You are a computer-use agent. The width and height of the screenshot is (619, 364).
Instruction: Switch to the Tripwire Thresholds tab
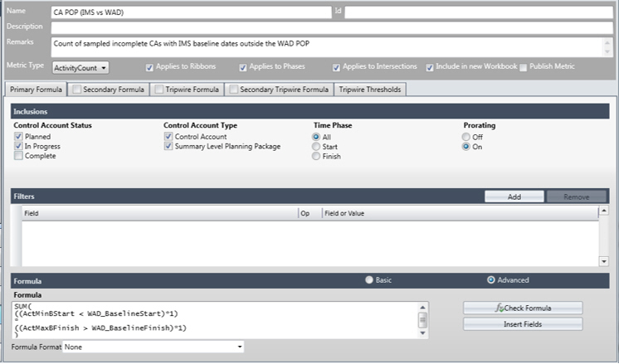(371, 89)
